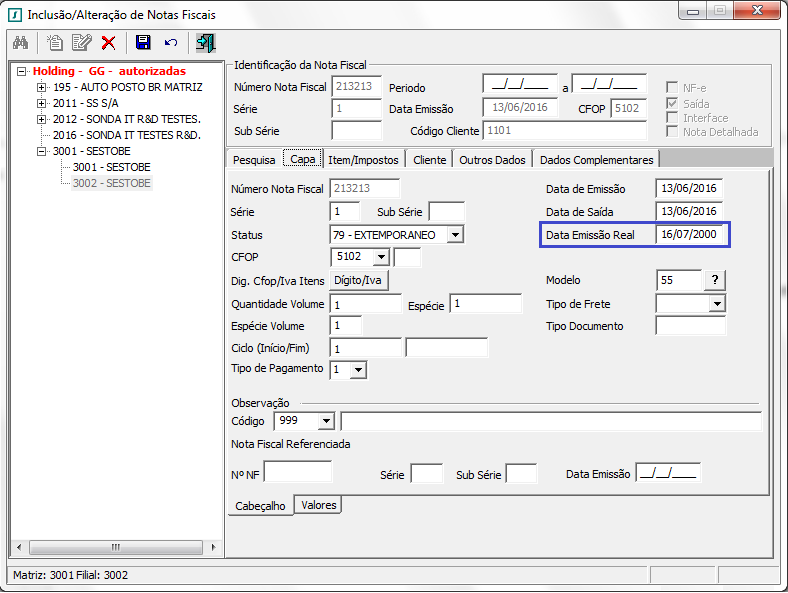Toggle the Nota Detalhada checkbox
The height and width of the screenshot is (593, 788).
673,131
